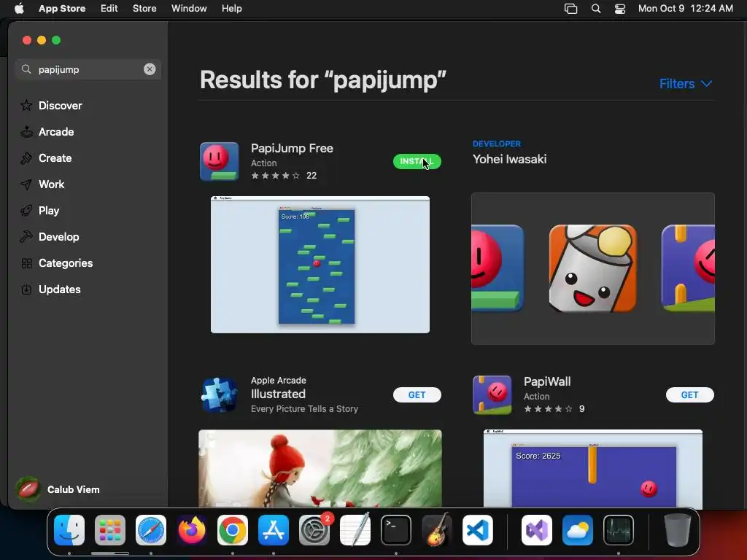Open developer Yohei Iwasaki page
Screen dimensions: 747x560
[509, 159]
